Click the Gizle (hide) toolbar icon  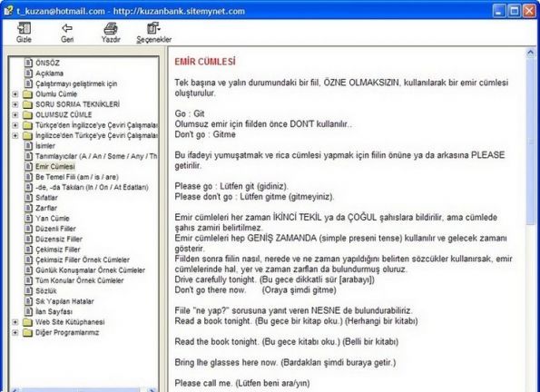(x=24, y=28)
